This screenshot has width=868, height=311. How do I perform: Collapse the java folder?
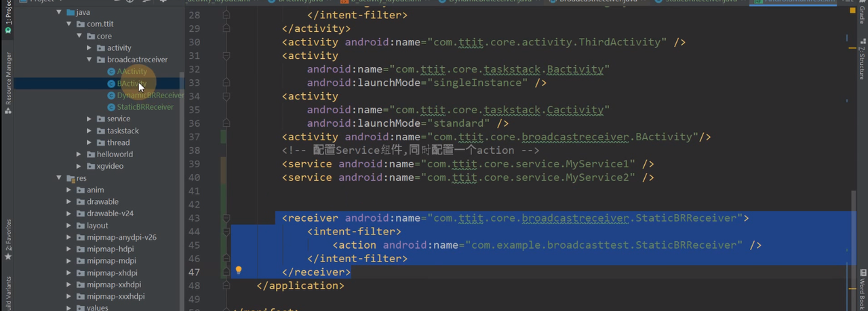coord(60,12)
